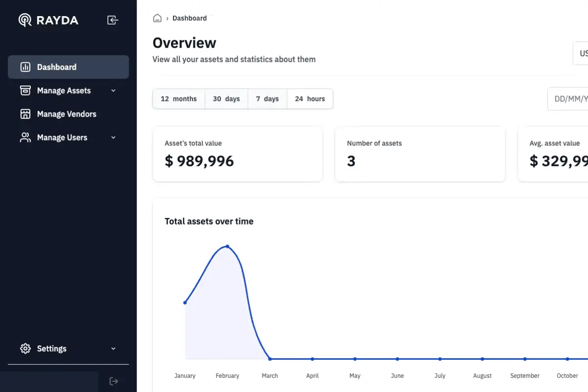Expand the Settings chevron
588x392 pixels.
113,349
